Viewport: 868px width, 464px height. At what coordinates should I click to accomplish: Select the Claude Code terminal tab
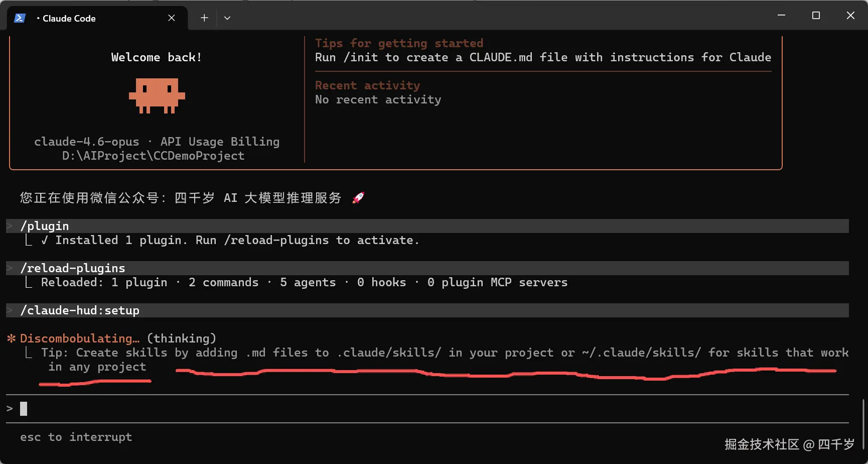[97, 18]
